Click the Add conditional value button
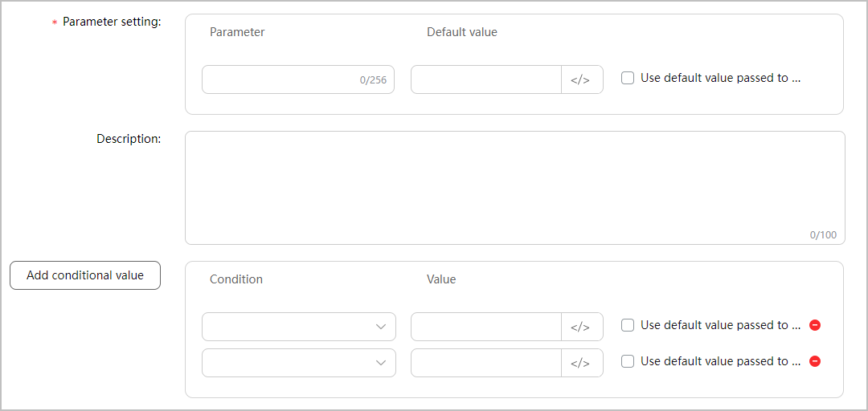Image resolution: width=868 pixels, height=411 pixels. [85, 275]
